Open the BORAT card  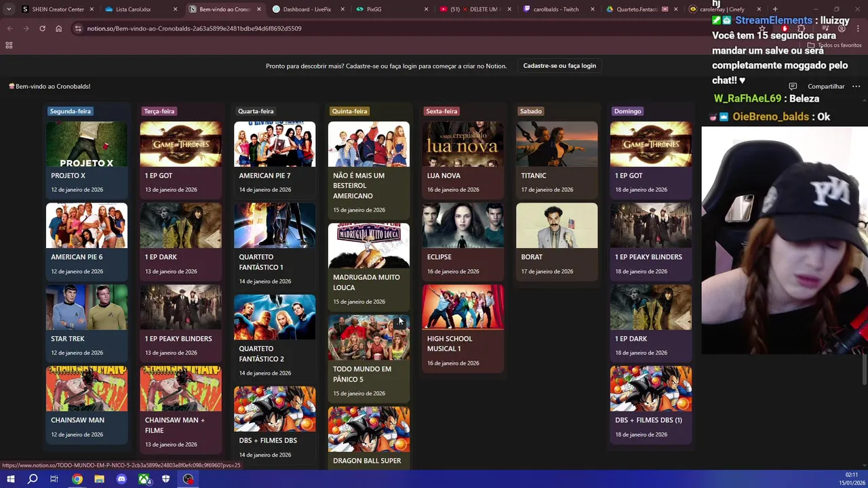(x=557, y=241)
